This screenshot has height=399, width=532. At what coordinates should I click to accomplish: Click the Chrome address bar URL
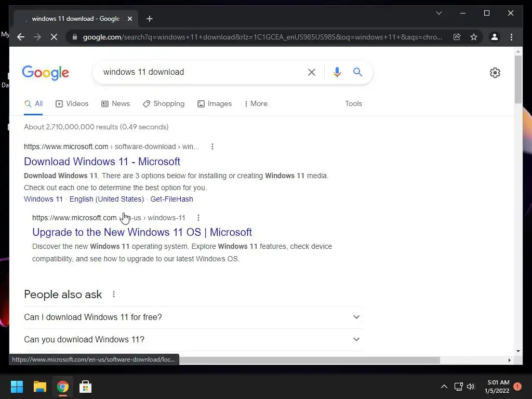click(262, 37)
